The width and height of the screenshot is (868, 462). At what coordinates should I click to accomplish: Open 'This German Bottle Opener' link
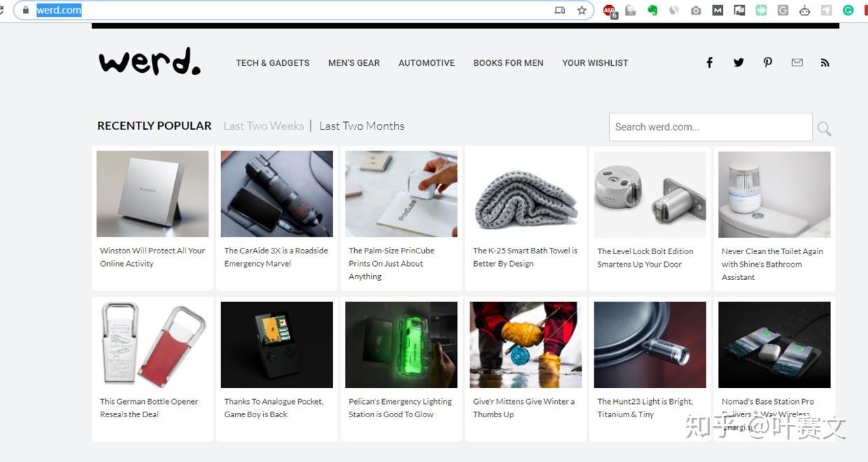149,407
